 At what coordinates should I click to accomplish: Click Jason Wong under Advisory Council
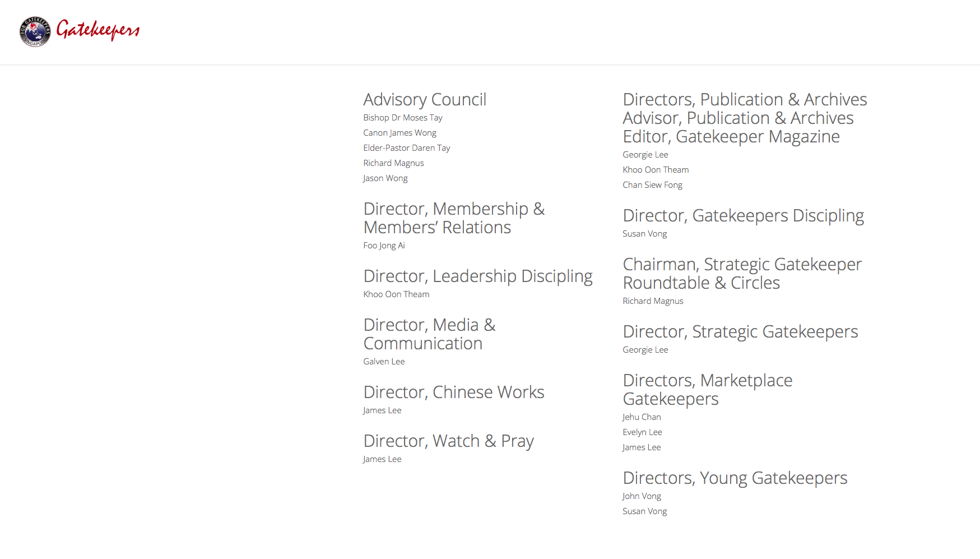(385, 178)
